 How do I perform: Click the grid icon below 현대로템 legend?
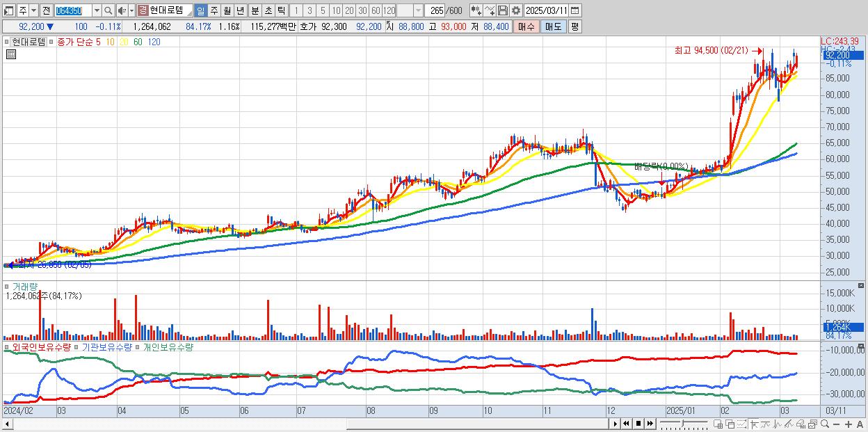click(10, 54)
